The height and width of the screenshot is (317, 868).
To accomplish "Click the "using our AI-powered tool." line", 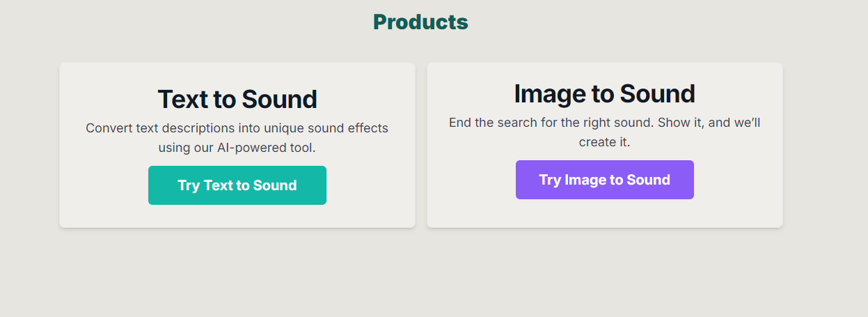I will (237, 148).
